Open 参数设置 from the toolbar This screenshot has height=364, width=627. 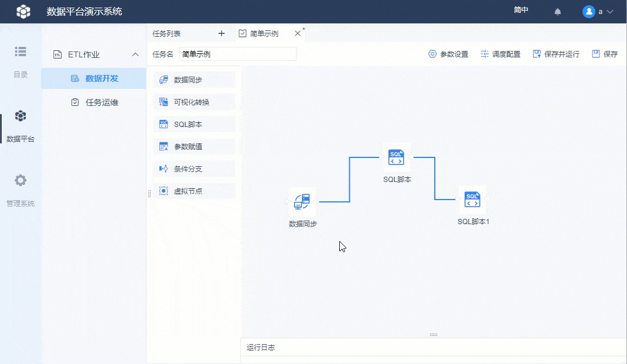tap(448, 53)
